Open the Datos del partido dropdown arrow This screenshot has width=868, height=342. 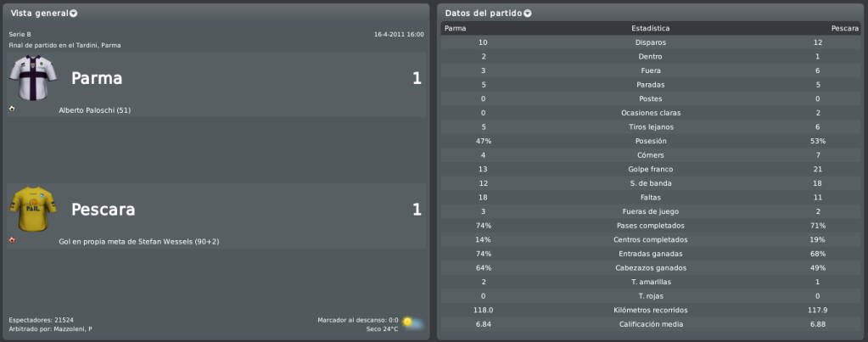(x=528, y=14)
